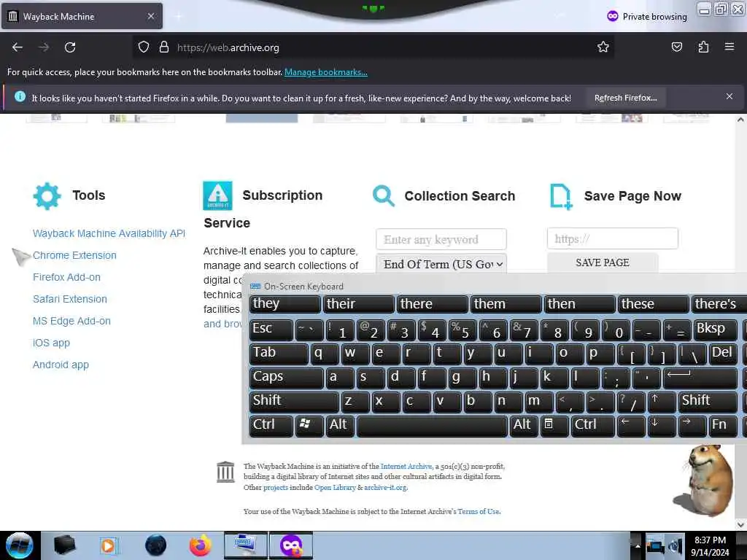
Task: Open the Pocket save icon
Action: [x=676, y=47]
